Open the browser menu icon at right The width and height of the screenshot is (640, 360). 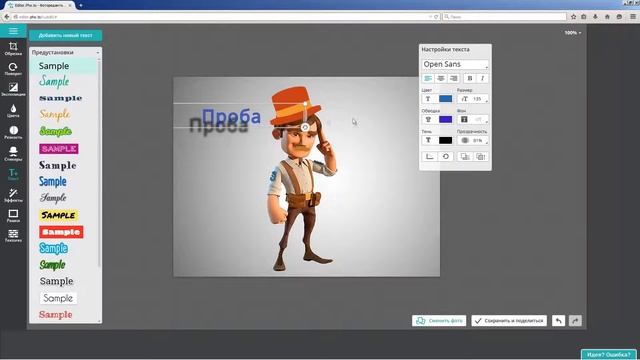click(633, 17)
